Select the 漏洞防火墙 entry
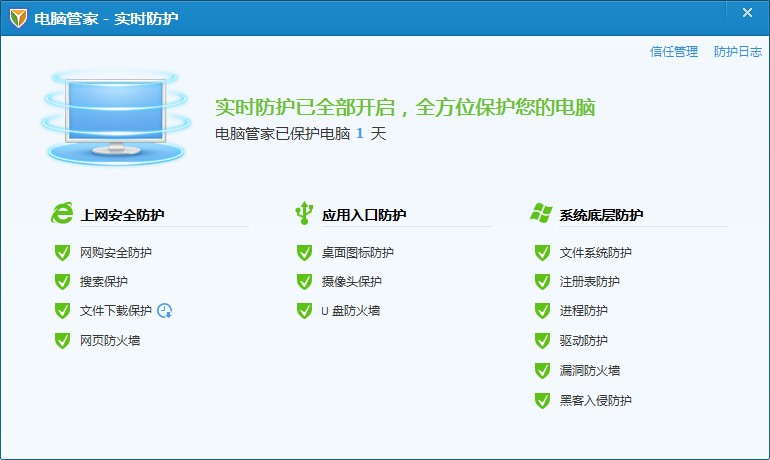 (x=590, y=371)
